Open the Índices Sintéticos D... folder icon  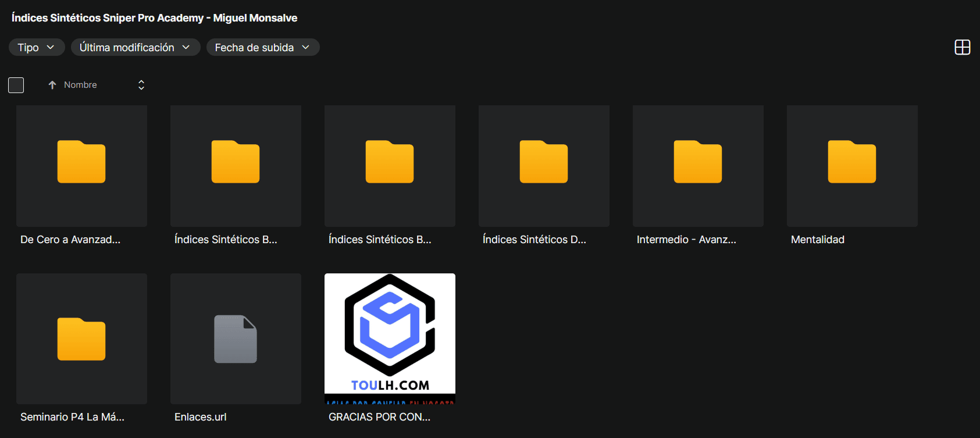pyautogui.click(x=544, y=162)
